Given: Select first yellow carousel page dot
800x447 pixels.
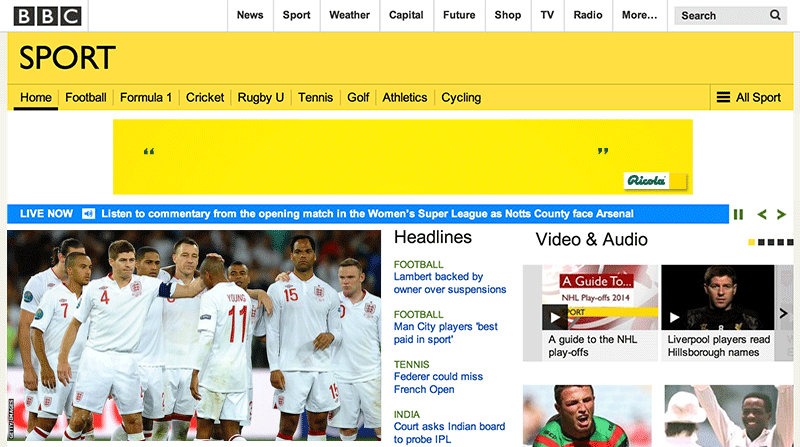Looking at the screenshot, I should (x=752, y=242).
